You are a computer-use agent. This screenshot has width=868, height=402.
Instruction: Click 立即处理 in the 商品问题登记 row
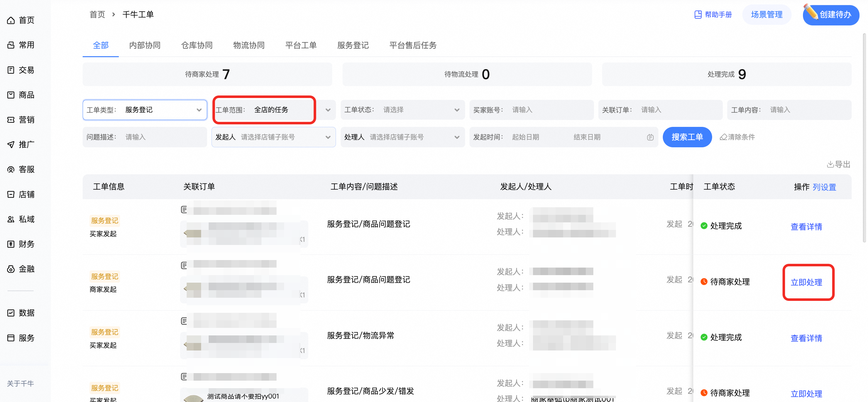coord(806,282)
